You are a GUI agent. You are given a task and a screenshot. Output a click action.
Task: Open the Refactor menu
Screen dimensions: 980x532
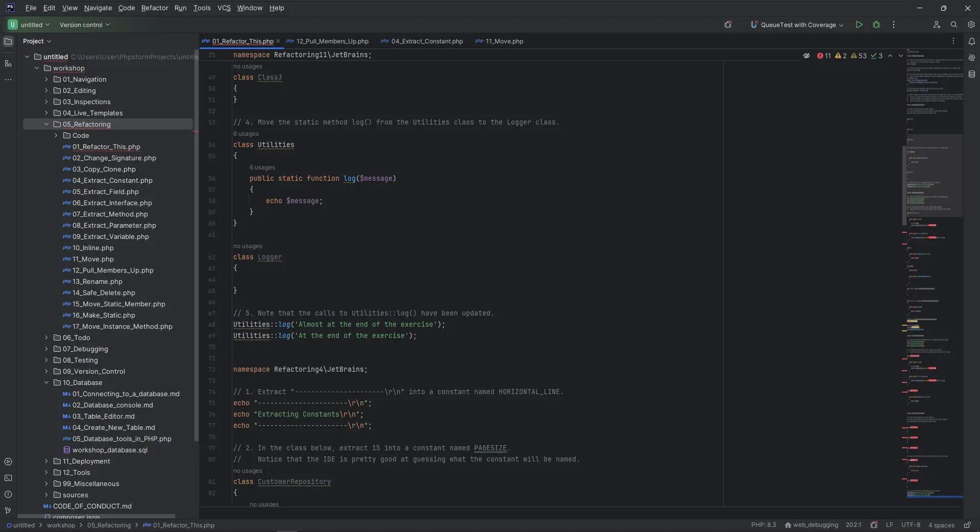pos(154,8)
